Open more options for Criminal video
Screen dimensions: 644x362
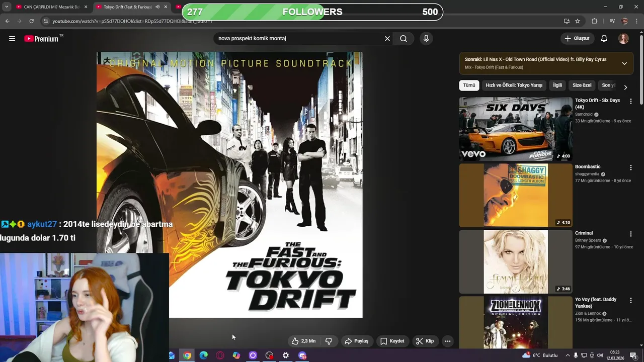(630, 234)
